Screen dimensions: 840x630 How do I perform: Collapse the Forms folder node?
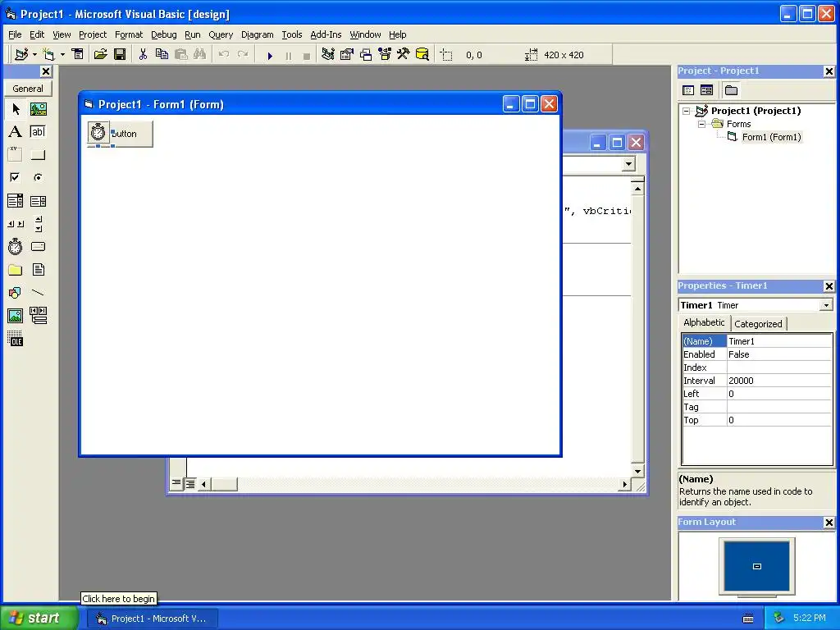tap(702, 124)
